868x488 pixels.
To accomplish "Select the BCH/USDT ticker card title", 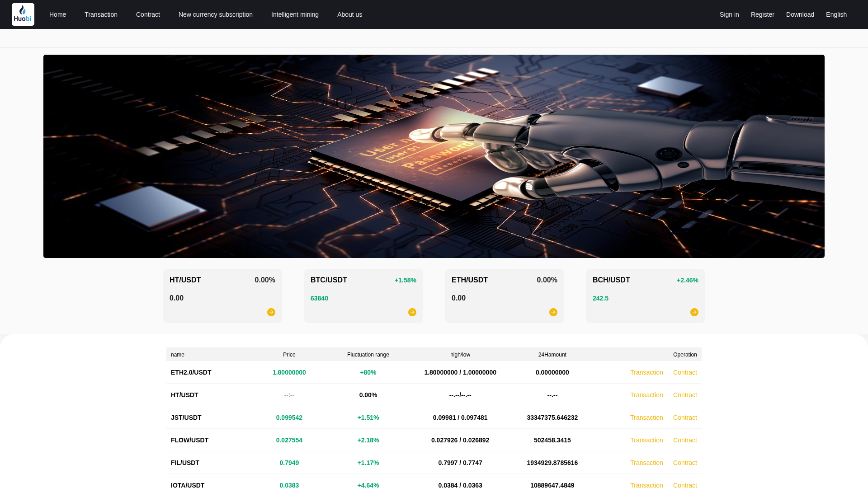I will point(611,280).
